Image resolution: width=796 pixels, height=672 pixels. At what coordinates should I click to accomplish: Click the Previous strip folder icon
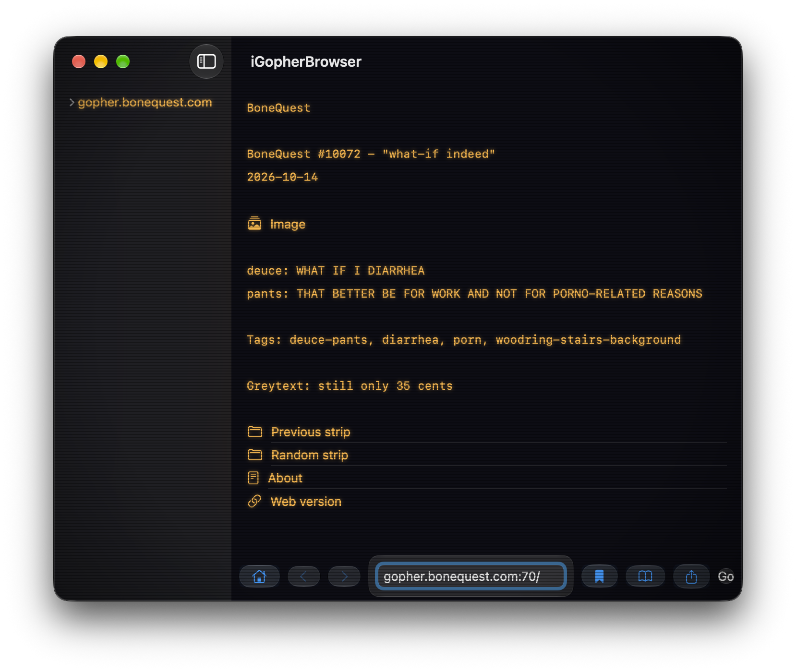[255, 432]
